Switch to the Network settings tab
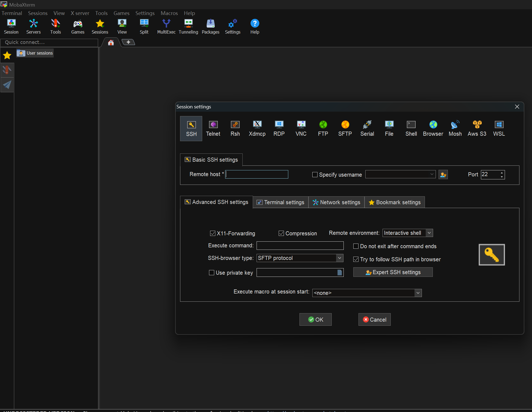This screenshot has height=412, width=532. (x=336, y=202)
